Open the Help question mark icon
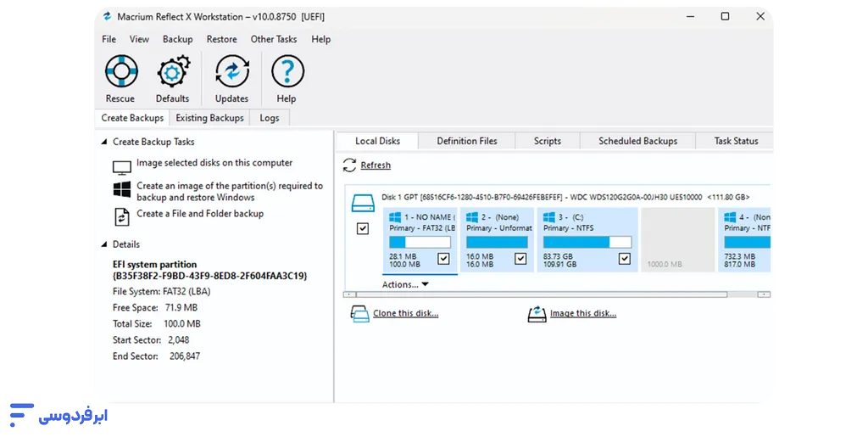The width and height of the screenshot is (868, 437). coord(287,73)
